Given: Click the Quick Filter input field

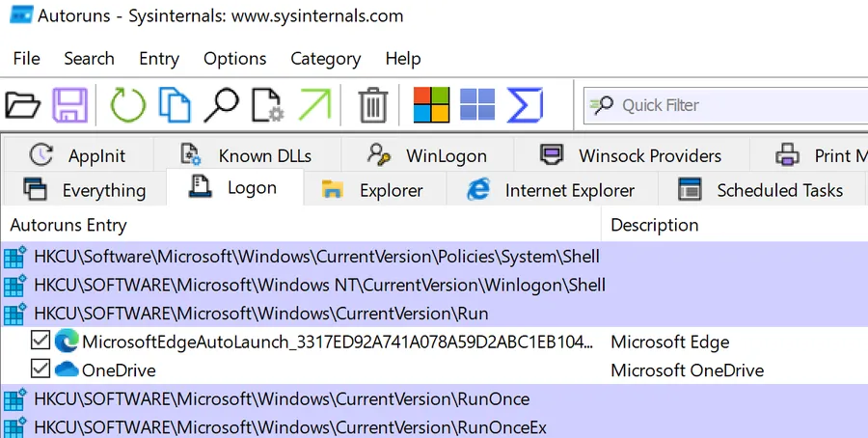Looking at the screenshot, I should (726, 105).
